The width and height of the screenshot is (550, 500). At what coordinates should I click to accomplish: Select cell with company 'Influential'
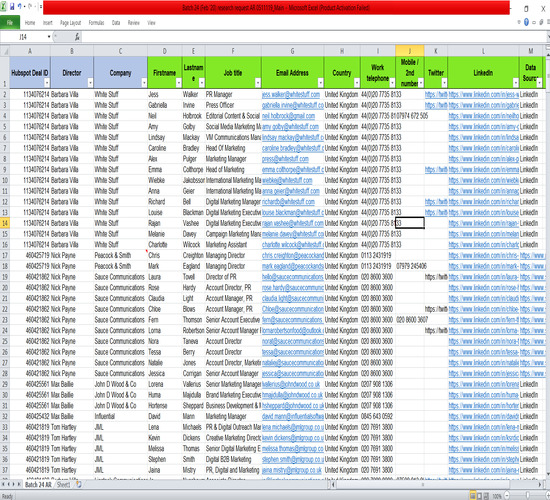point(120,416)
